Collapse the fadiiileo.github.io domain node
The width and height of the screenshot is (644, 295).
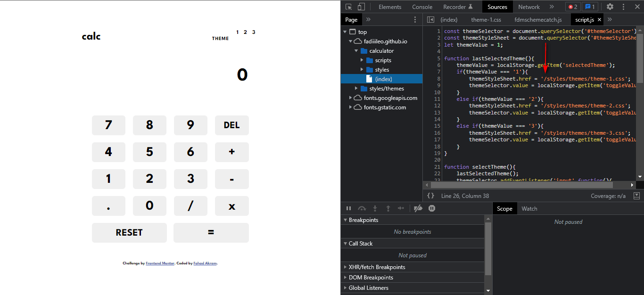click(350, 41)
